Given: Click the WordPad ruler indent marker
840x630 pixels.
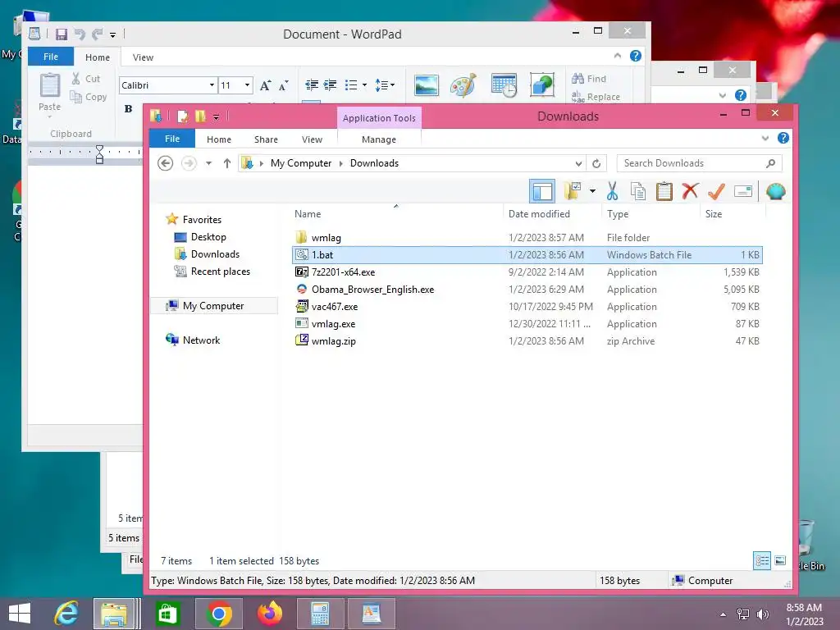Looking at the screenshot, I should click(99, 154).
